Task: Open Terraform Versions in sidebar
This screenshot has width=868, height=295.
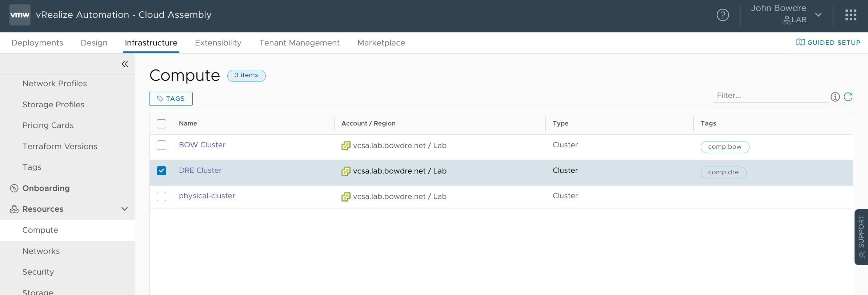Action: coord(60,146)
